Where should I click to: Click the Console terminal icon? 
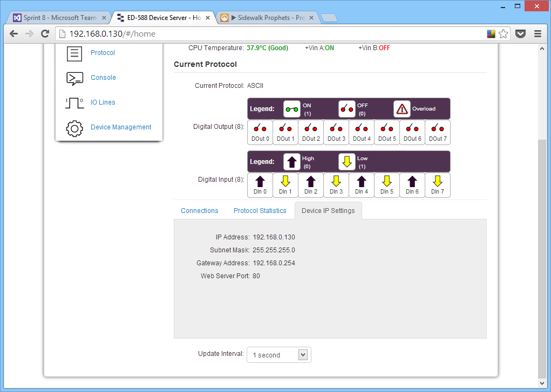[74, 78]
